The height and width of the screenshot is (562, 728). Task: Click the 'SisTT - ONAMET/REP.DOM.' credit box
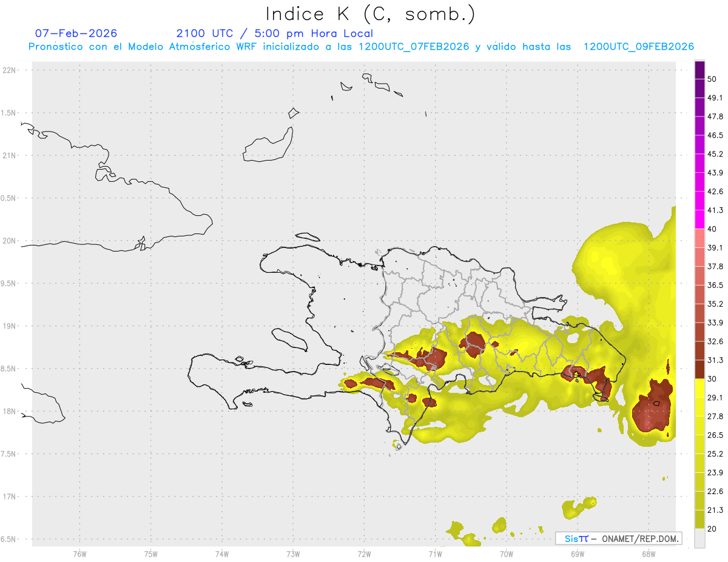pyautogui.click(x=618, y=538)
